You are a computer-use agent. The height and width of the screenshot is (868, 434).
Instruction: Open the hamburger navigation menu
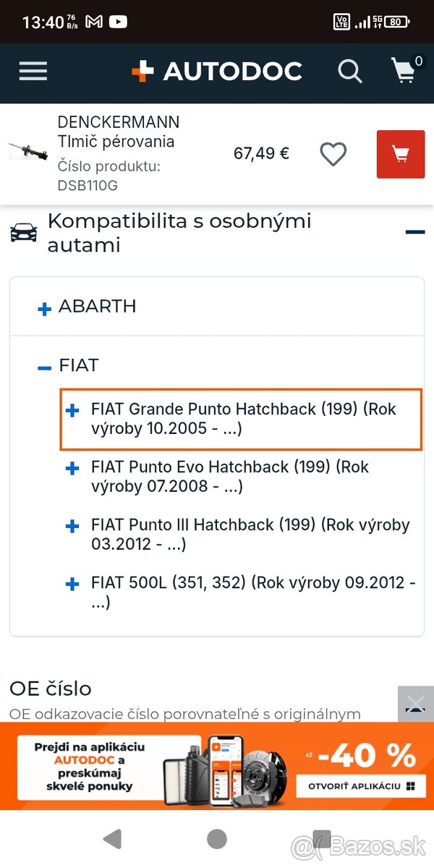click(33, 71)
